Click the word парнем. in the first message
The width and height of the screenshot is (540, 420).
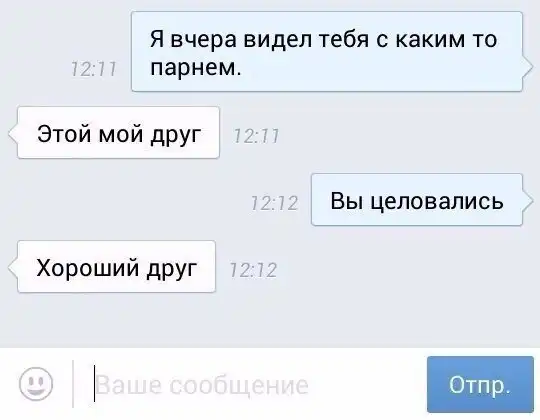[196, 68]
